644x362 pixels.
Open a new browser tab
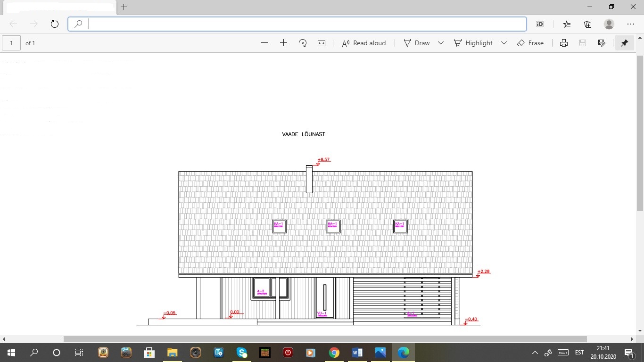tap(124, 7)
